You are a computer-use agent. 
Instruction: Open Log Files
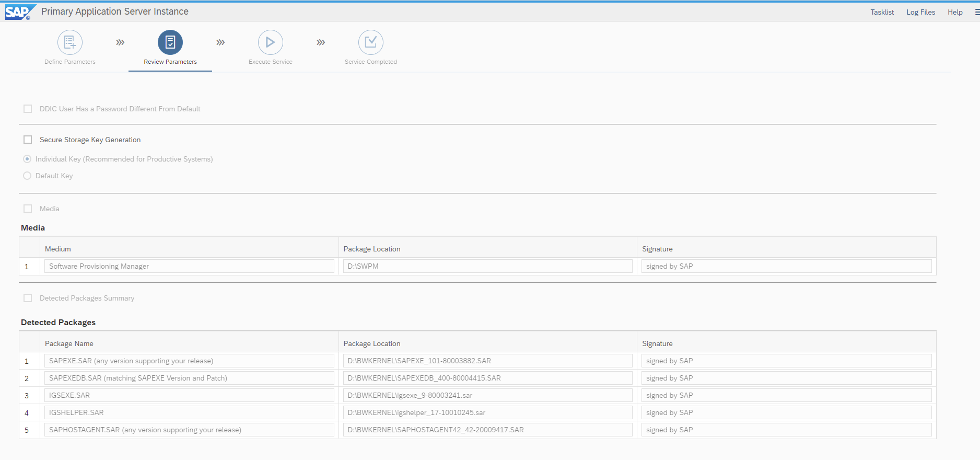[x=920, y=12]
